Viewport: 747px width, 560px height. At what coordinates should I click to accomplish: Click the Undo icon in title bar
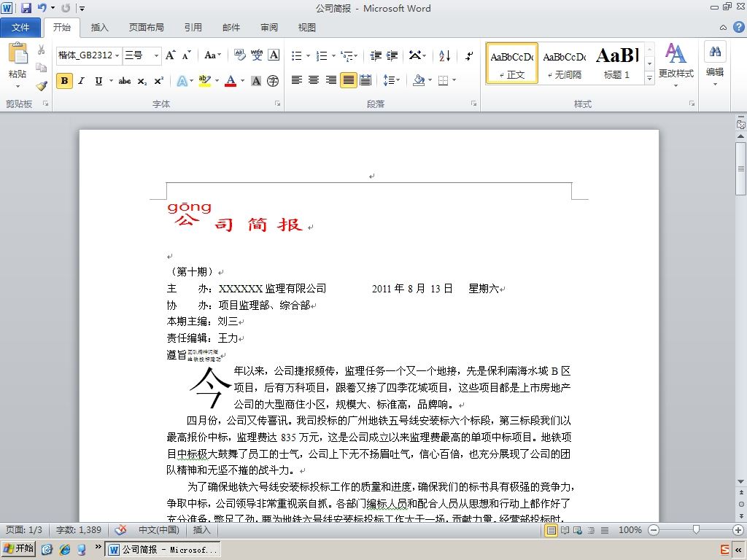point(42,7)
